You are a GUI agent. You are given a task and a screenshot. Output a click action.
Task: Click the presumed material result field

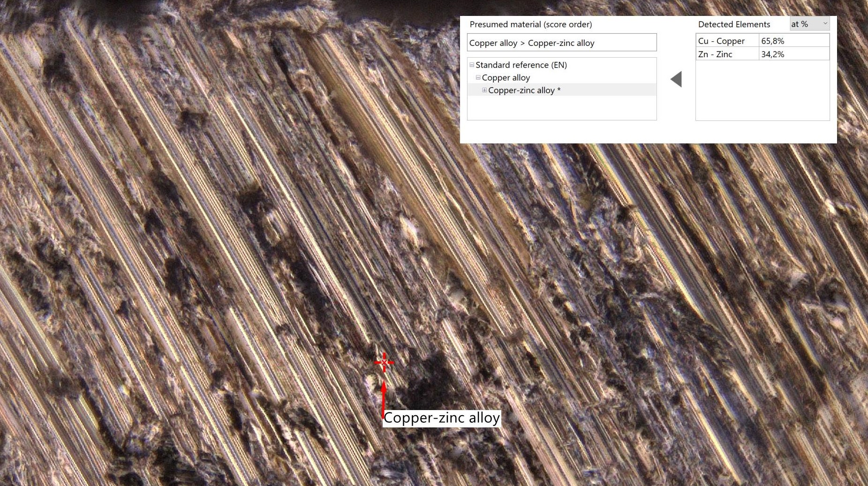pos(562,43)
